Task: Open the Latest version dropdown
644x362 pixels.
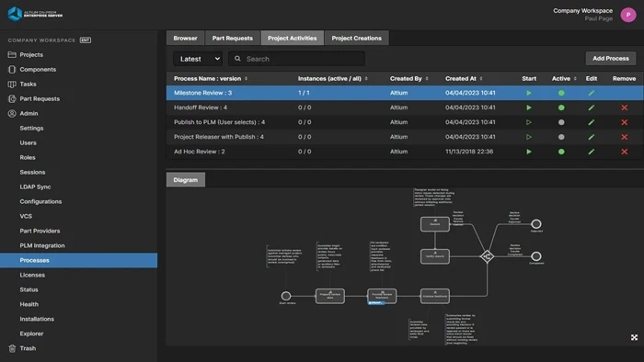Action: pos(198,59)
